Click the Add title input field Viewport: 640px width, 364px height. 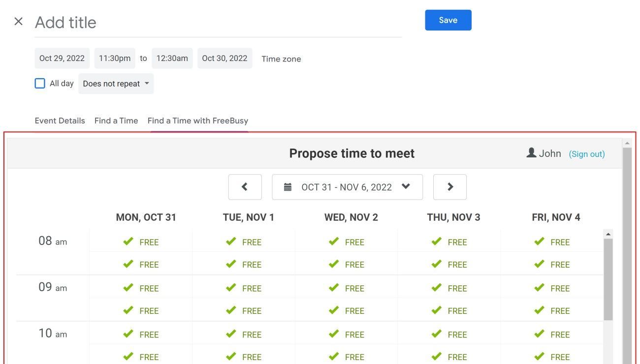tap(218, 23)
